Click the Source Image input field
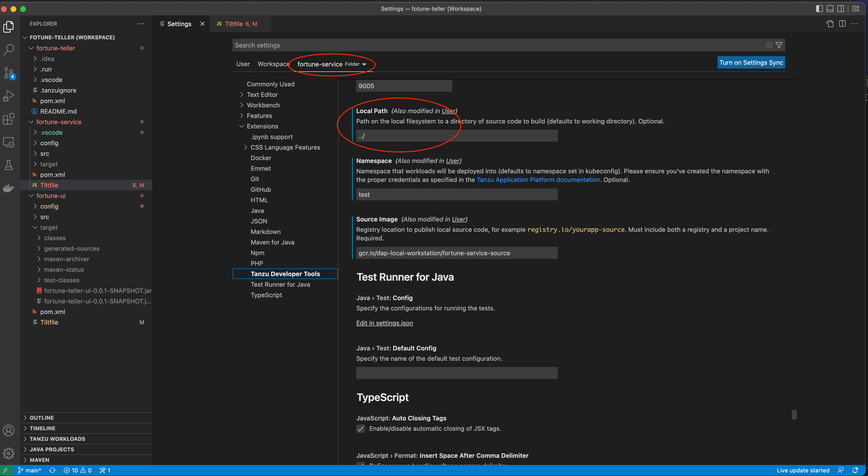 [x=457, y=253]
